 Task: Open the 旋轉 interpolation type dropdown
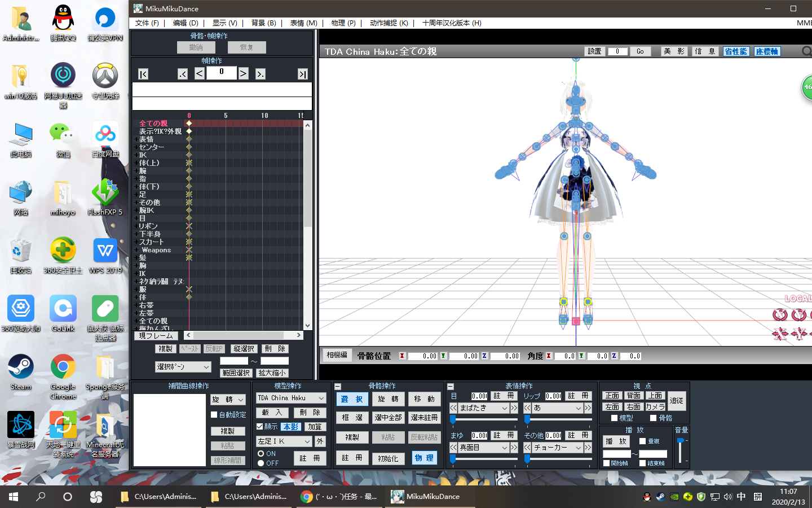[x=228, y=400]
